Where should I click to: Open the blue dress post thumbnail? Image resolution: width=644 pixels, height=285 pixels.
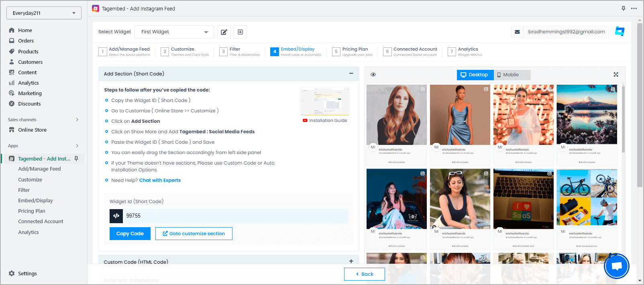460,115
